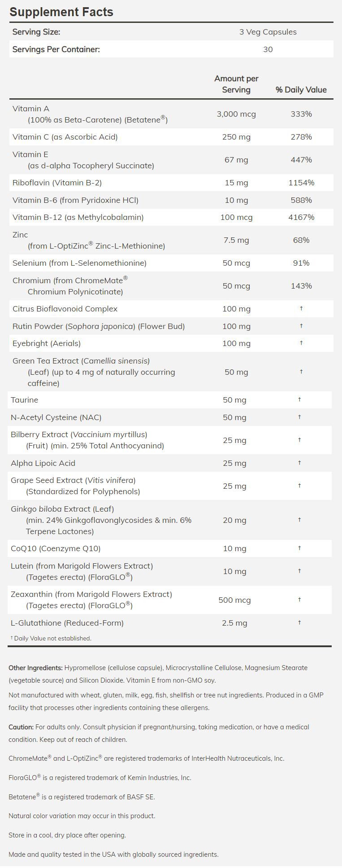Select the Other Ingredients label
The image size is (342, 868).
click(x=35, y=668)
